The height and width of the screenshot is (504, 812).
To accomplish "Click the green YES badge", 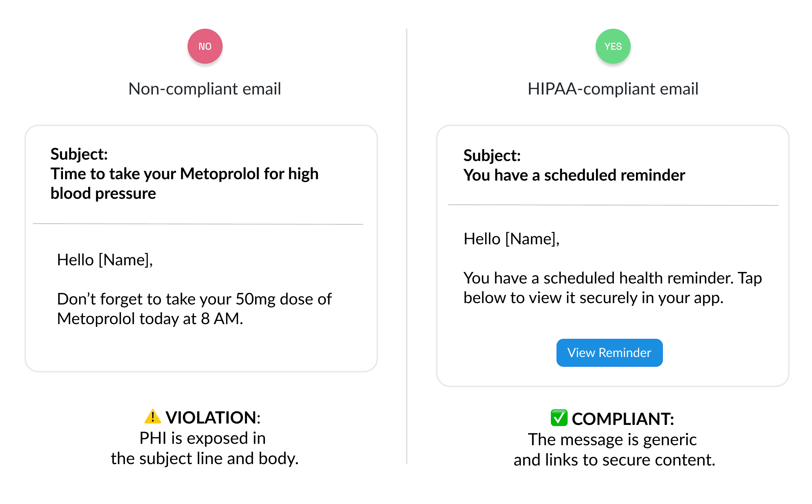I will (613, 46).
